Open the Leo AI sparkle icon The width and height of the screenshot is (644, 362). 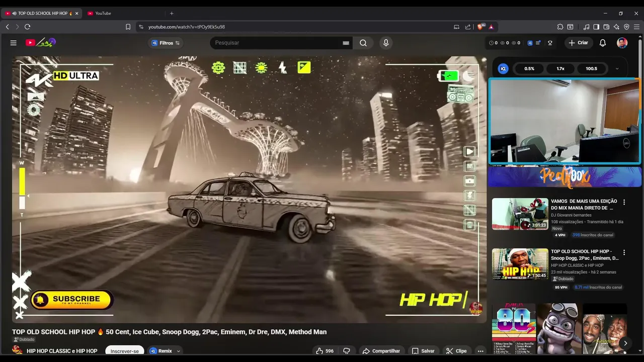(x=616, y=27)
